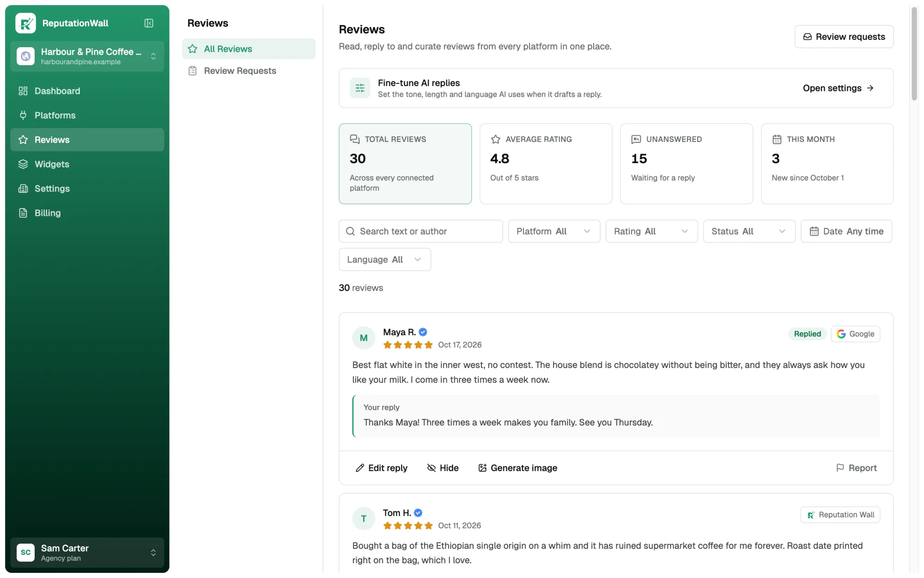924x578 pixels.
Task: Navigate to Billing
Action: point(87,213)
